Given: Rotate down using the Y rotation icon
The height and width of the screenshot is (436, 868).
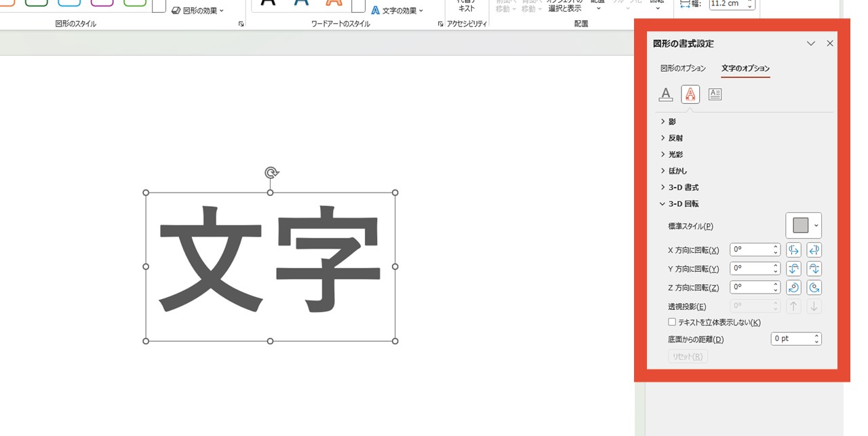Looking at the screenshot, I should pos(814,269).
